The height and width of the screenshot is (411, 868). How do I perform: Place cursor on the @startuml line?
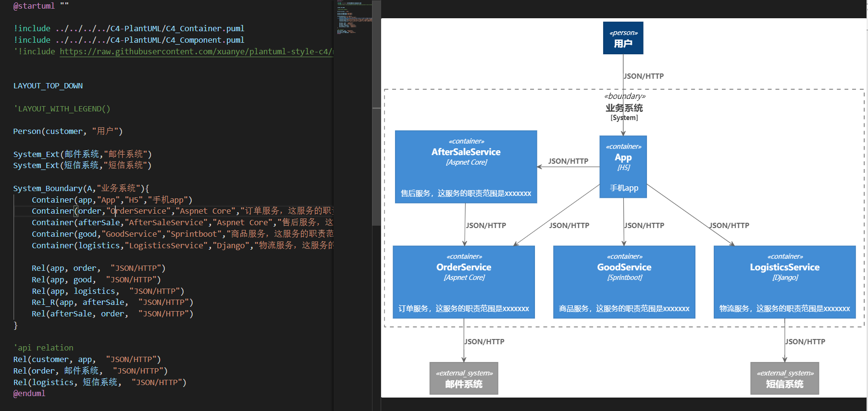(41, 6)
